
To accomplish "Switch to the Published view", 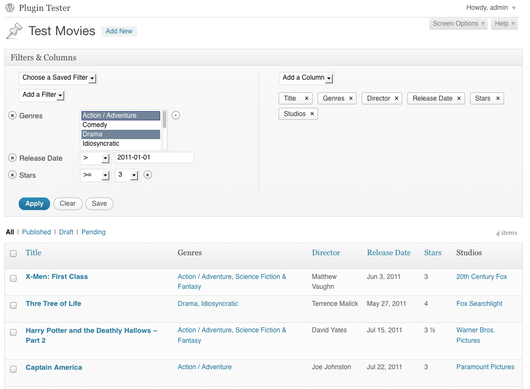I will [x=37, y=232].
